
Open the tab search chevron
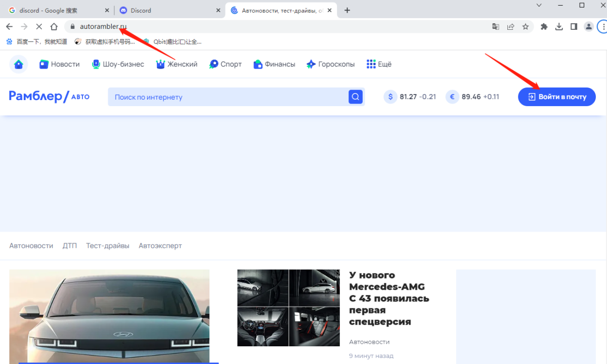coord(539,5)
